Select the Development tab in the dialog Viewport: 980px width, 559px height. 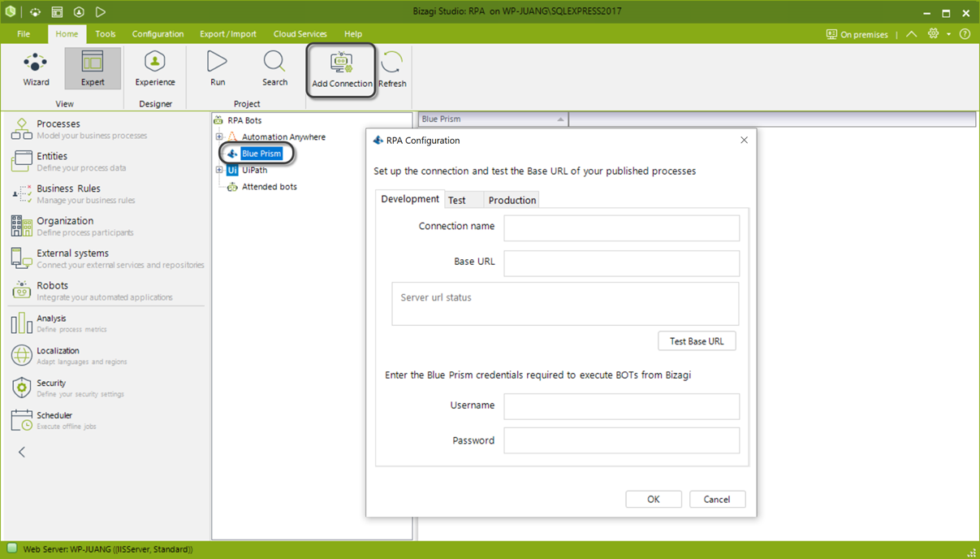coord(410,199)
